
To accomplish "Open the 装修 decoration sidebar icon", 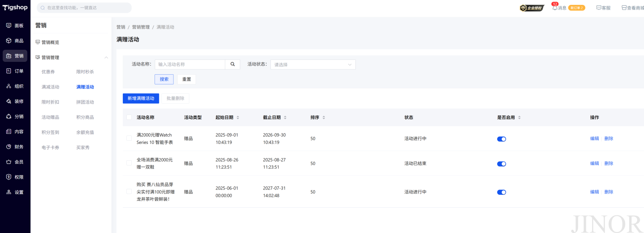I will point(8,101).
